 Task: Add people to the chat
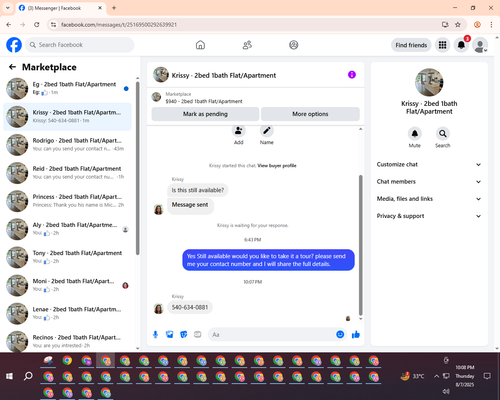[x=239, y=131]
